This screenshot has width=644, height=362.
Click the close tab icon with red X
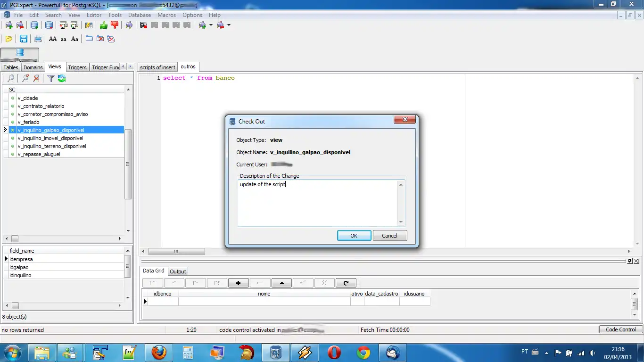click(100, 39)
